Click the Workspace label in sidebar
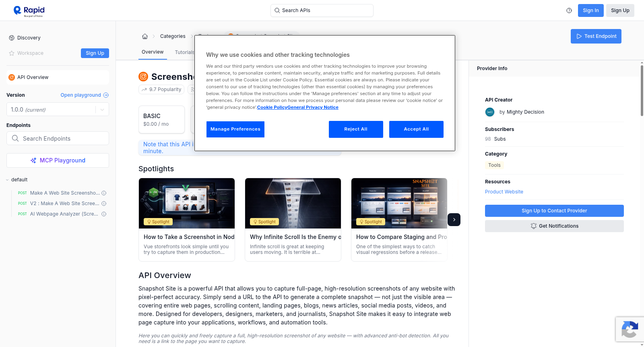 30,53
